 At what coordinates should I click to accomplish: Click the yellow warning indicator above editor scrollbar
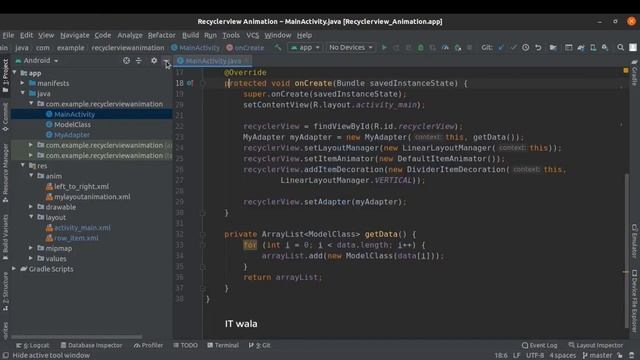[626, 71]
